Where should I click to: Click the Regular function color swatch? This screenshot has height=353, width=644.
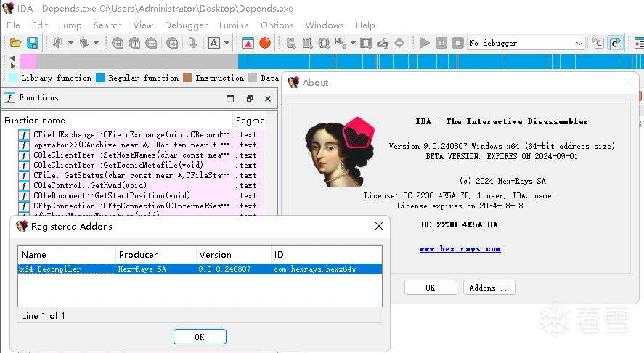(100, 78)
